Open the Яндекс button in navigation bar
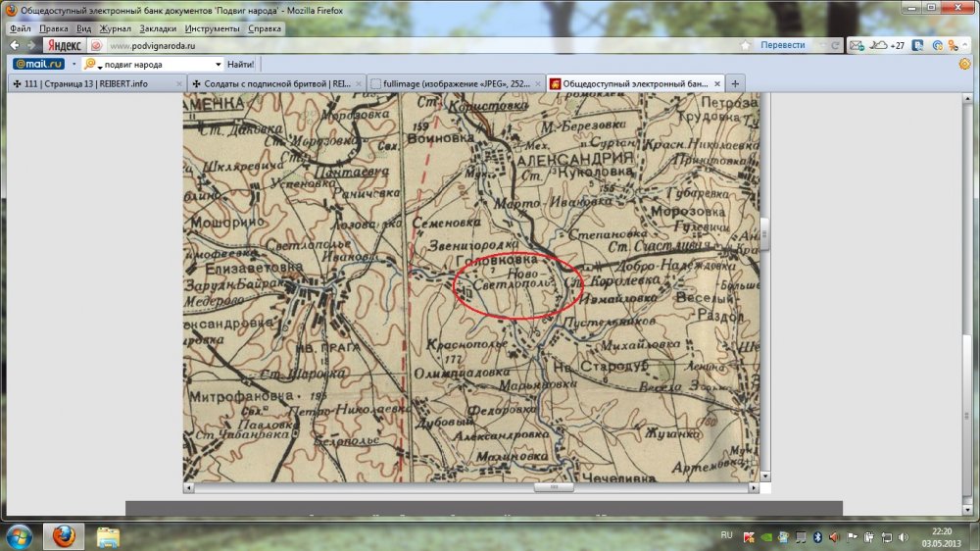 65,46
